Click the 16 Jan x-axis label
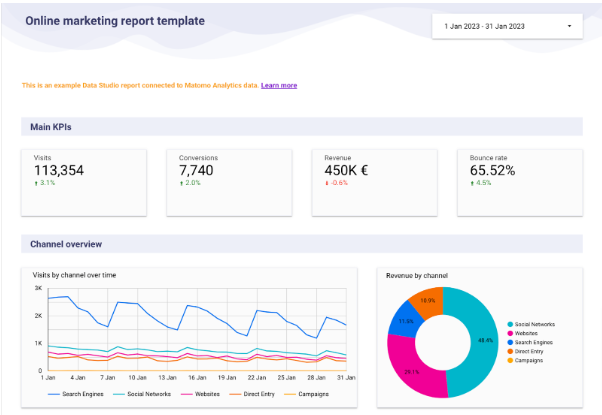 click(197, 378)
